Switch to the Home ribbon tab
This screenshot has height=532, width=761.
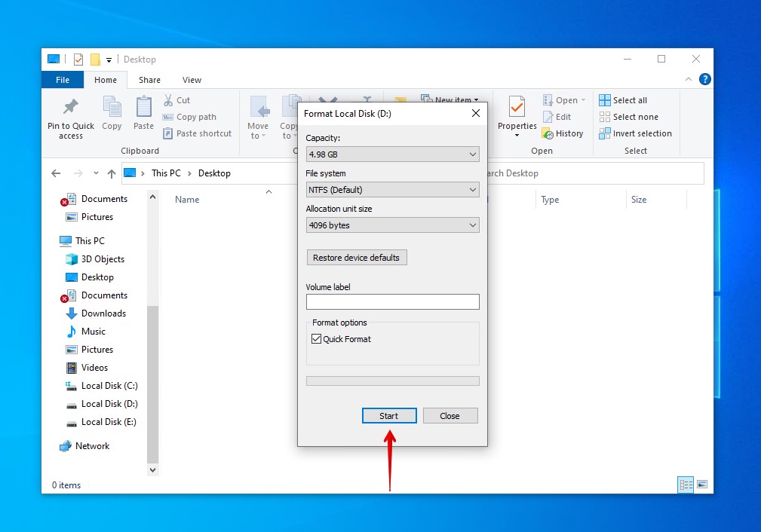[106, 80]
